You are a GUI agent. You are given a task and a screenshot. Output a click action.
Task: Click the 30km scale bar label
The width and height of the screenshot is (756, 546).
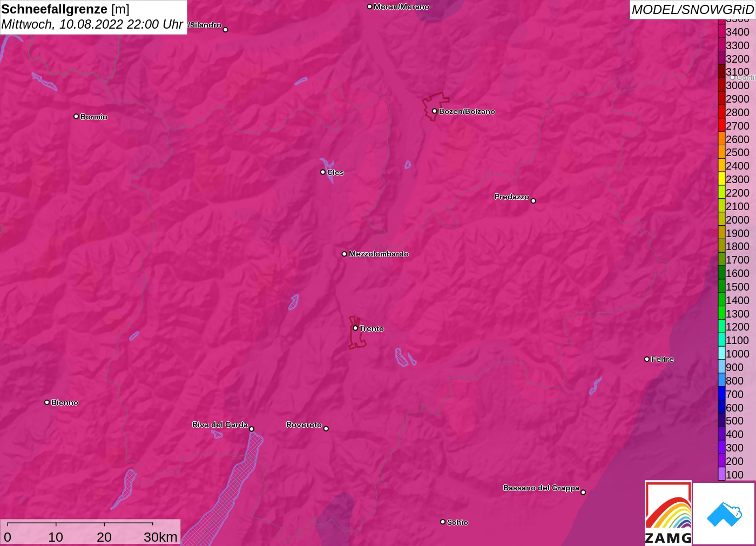click(x=160, y=537)
